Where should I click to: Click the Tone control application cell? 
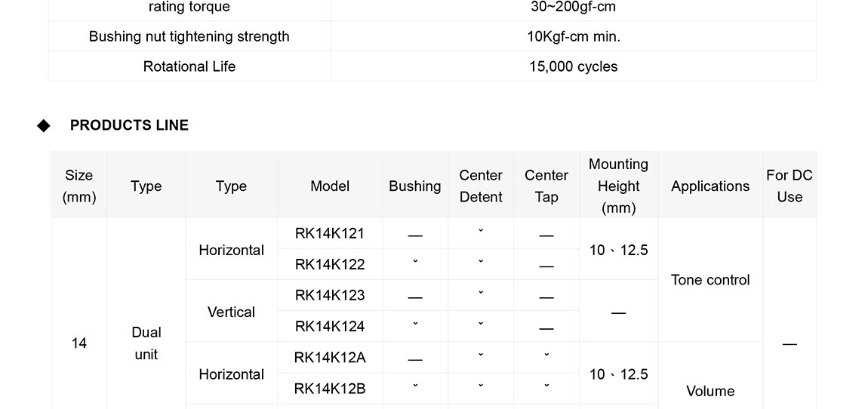pos(710,280)
